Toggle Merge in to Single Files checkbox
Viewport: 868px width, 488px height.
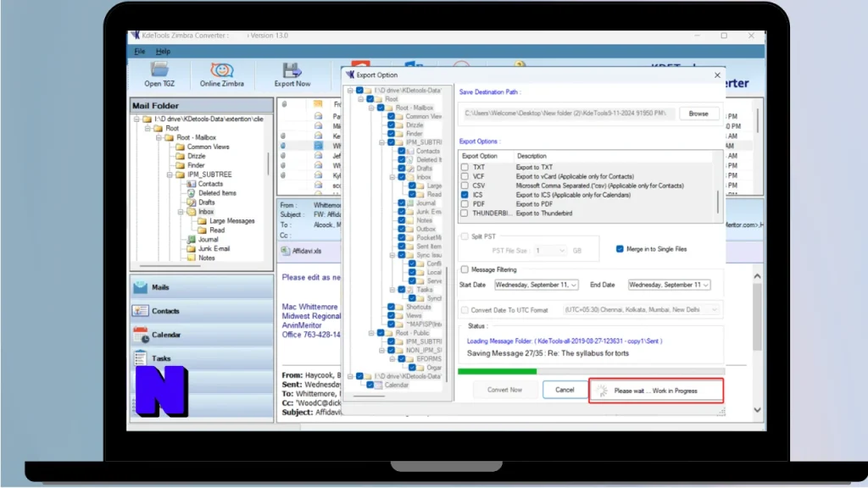(x=620, y=249)
